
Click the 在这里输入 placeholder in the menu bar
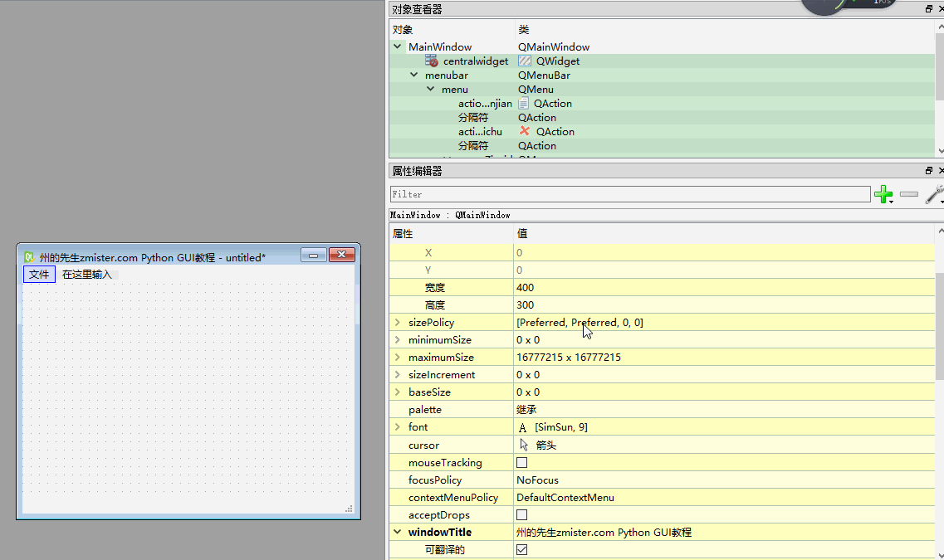(x=86, y=274)
